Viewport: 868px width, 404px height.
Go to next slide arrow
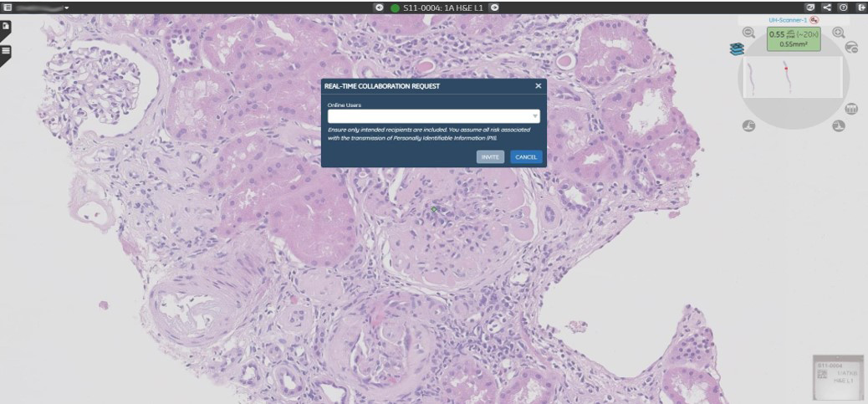494,8
